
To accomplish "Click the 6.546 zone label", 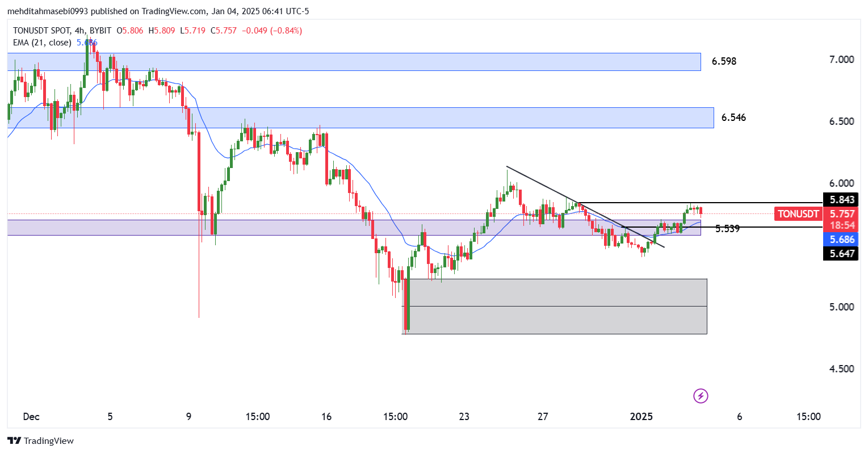I will [733, 118].
